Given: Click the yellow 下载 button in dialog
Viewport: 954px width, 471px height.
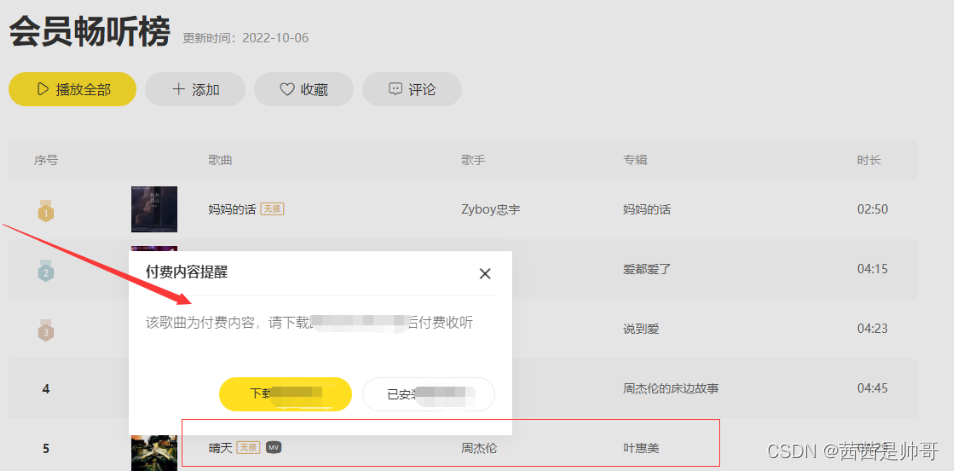Looking at the screenshot, I should point(285,394).
